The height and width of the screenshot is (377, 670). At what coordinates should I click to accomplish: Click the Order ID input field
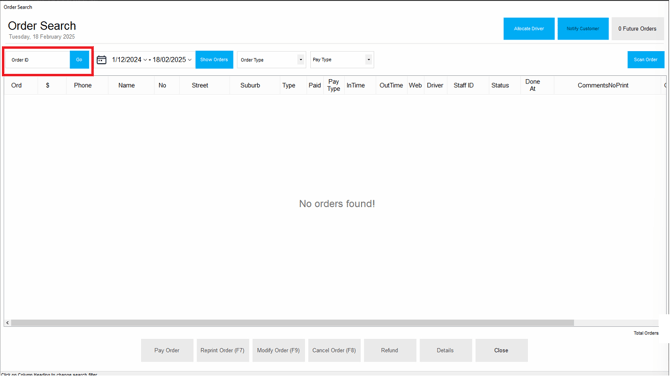[x=38, y=60]
